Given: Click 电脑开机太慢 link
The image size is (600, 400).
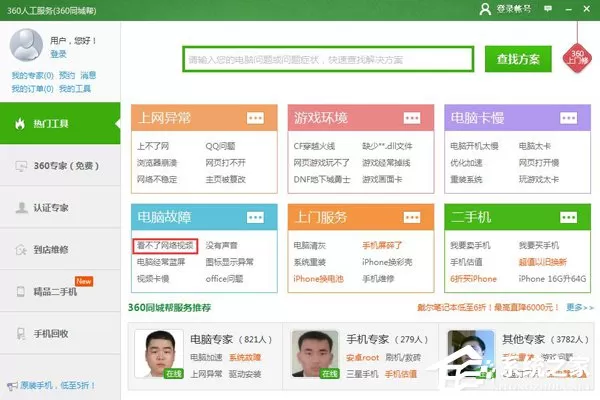Looking at the screenshot, I should (x=474, y=146).
